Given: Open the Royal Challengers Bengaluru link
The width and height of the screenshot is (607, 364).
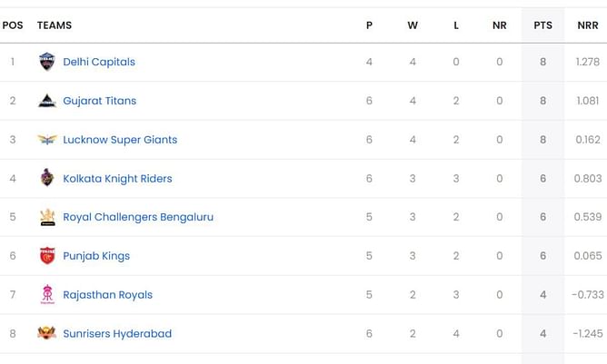Looking at the screenshot, I should (138, 217).
